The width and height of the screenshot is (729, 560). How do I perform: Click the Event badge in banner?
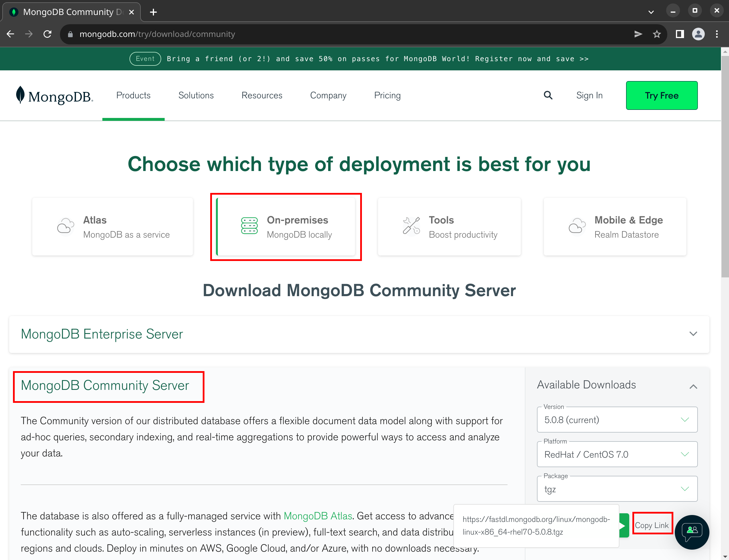[x=145, y=59]
